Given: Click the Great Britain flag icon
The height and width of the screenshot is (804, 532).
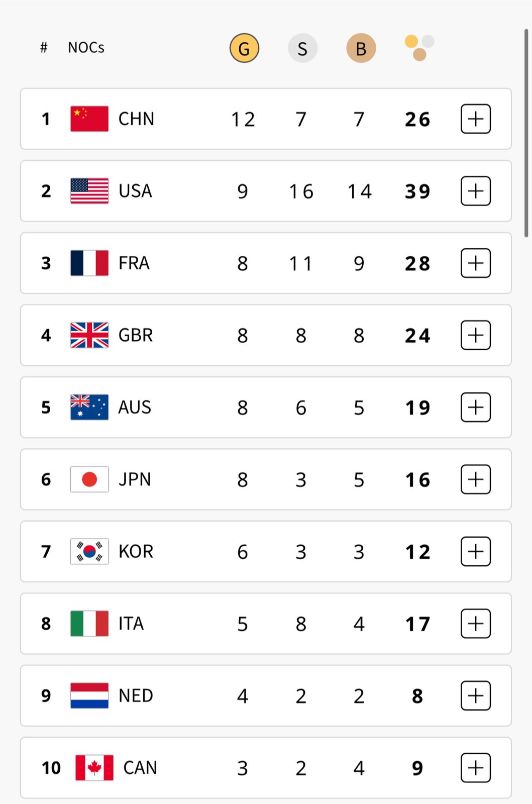Looking at the screenshot, I should click(x=89, y=335).
